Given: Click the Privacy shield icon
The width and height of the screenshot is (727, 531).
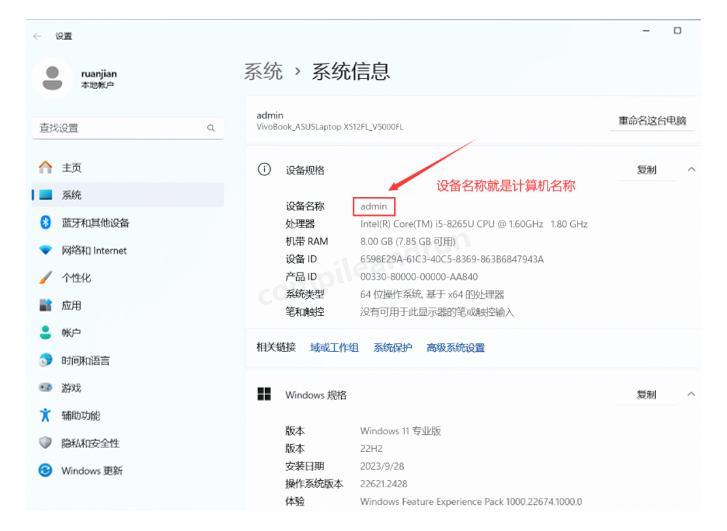Looking at the screenshot, I should 45,443.
